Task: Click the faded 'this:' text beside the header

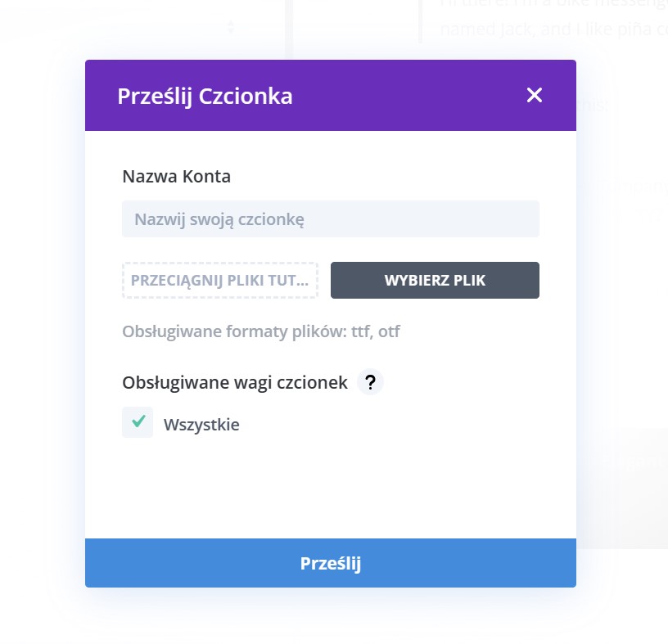Action: [592, 106]
